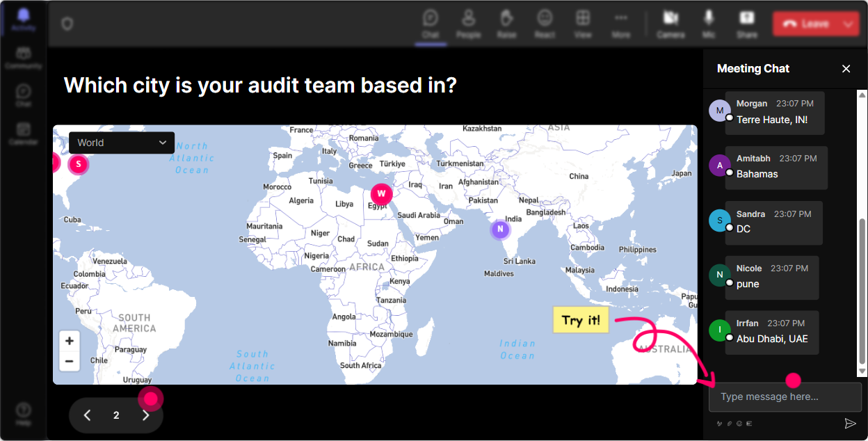Zoom out on the map
This screenshot has width=868, height=441.
point(69,361)
